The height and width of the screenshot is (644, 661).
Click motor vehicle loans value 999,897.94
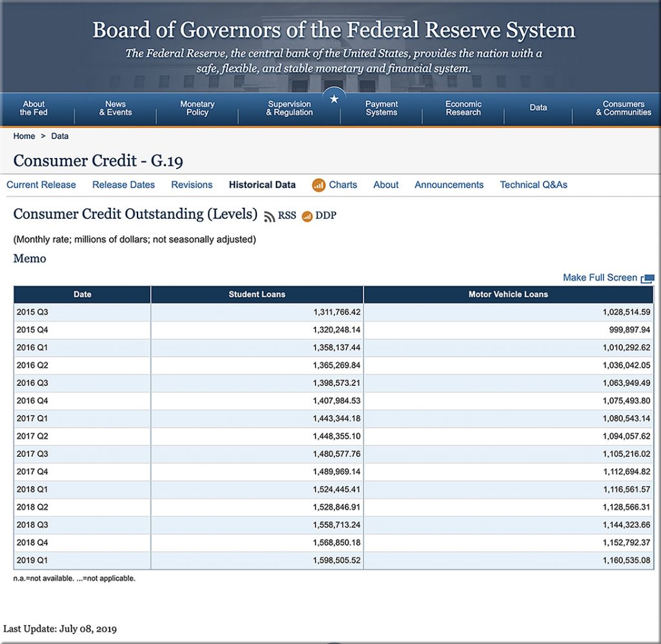tap(630, 330)
